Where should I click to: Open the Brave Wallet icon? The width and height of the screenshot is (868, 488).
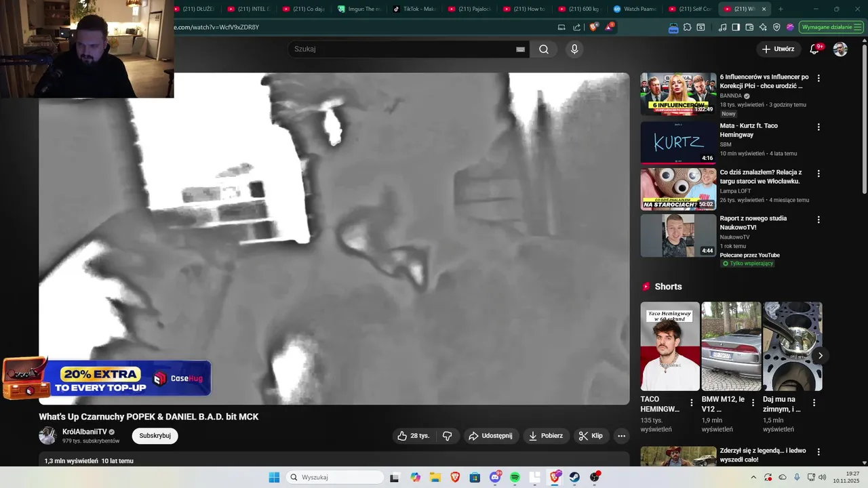(749, 27)
